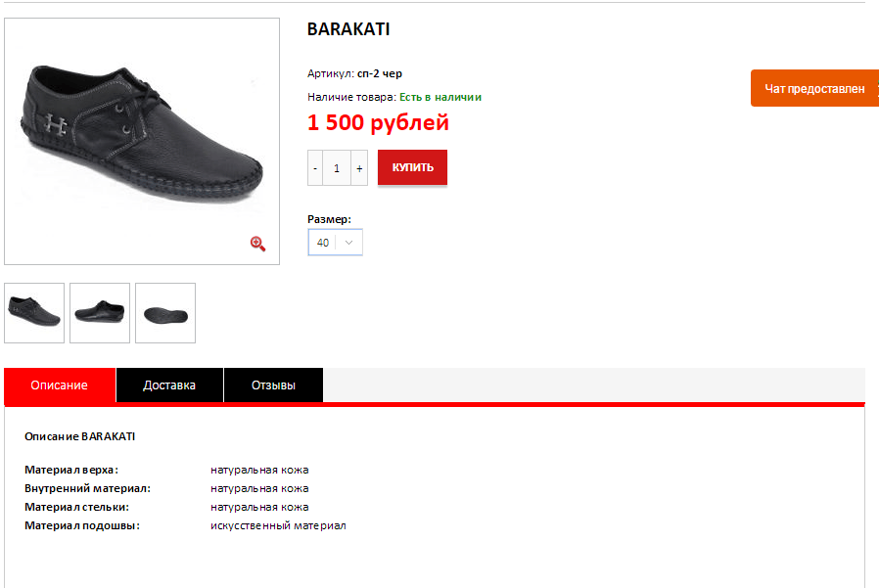879x588 pixels.
Task: Switch to the Отзывы tab
Action: click(x=273, y=385)
